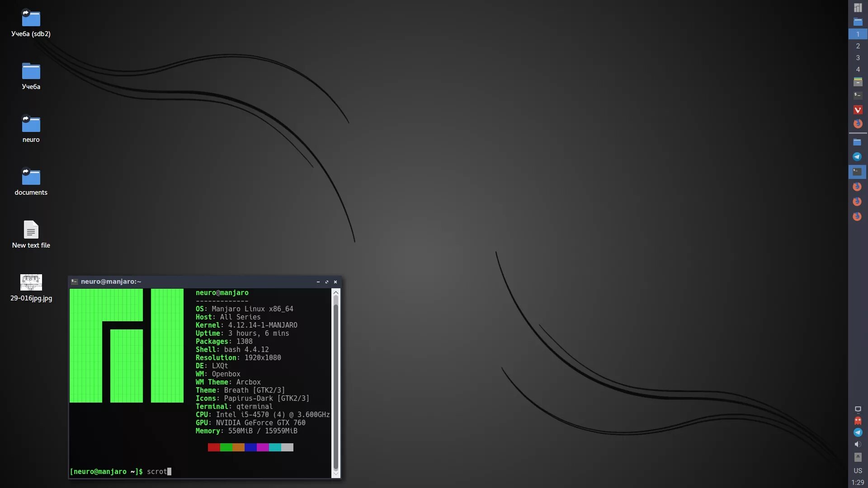The height and width of the screenshot is (488, 868).
Task: Expand the removable media eject menu
Action: [858, 457]
